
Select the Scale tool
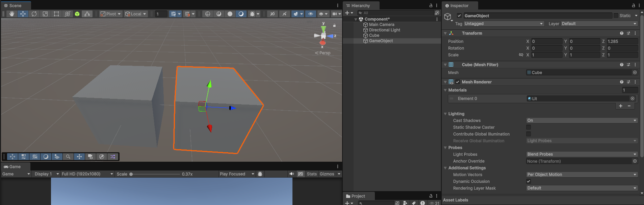click(x=45, y=14)
